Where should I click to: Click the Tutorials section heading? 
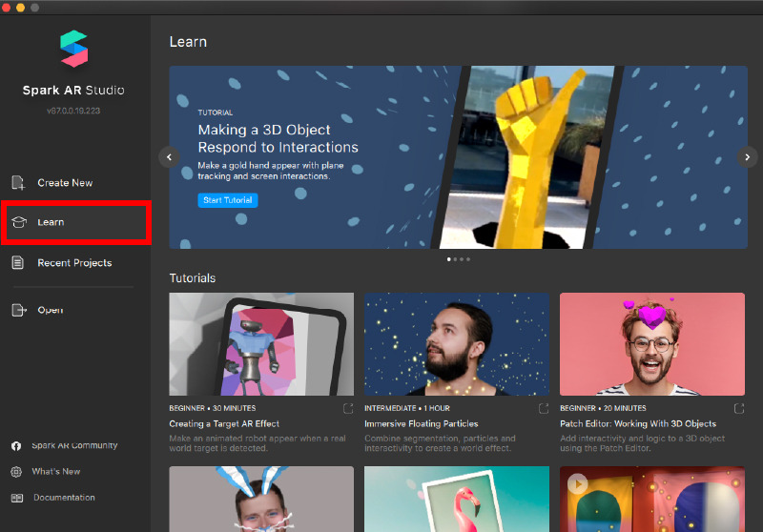[193, 278]
